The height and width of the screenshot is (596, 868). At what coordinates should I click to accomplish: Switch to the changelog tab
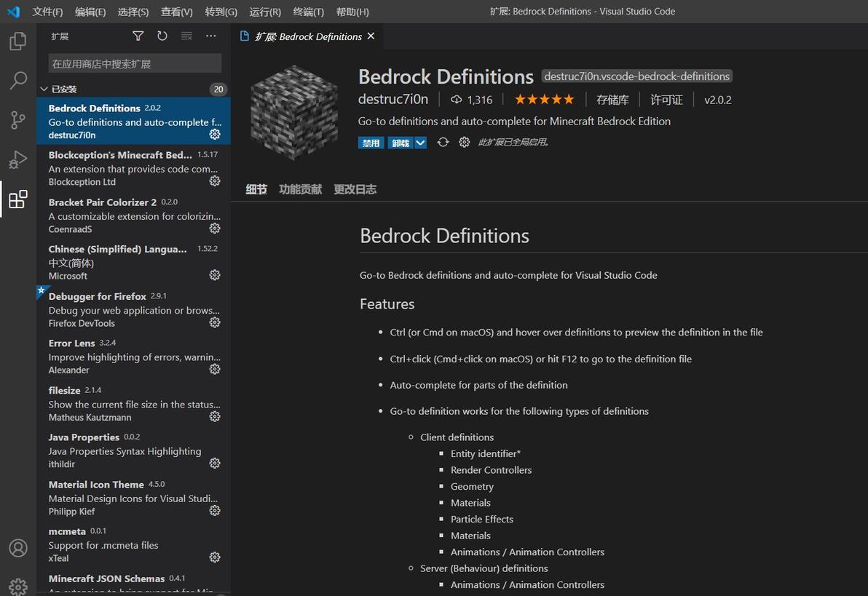point(355,189)
